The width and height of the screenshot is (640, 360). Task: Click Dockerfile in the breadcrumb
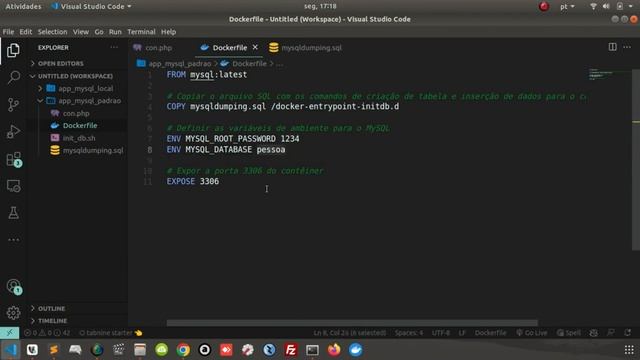(249, 64)
